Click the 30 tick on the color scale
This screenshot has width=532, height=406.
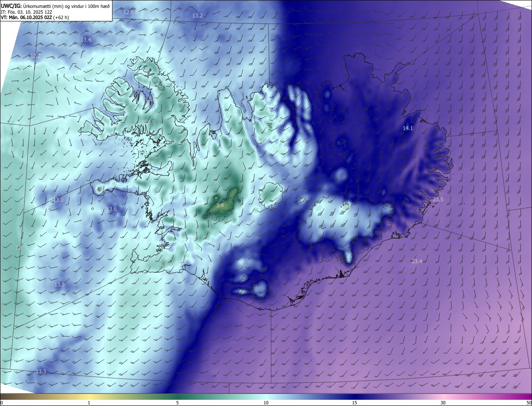click(443, 403)
